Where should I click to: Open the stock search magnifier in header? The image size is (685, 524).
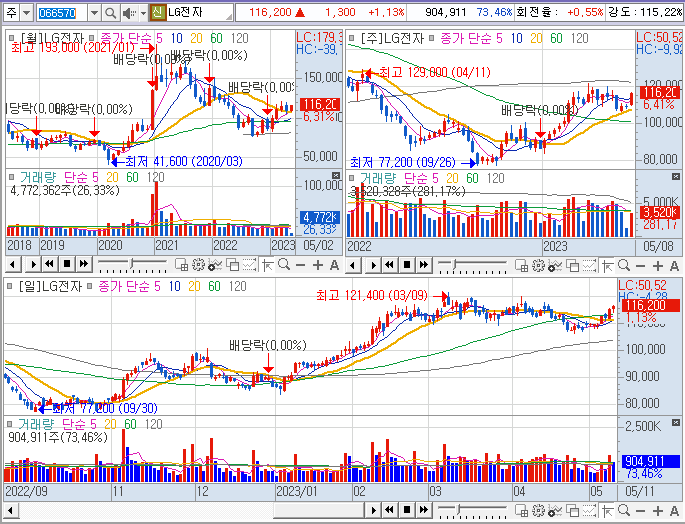(x=111, y=13)
